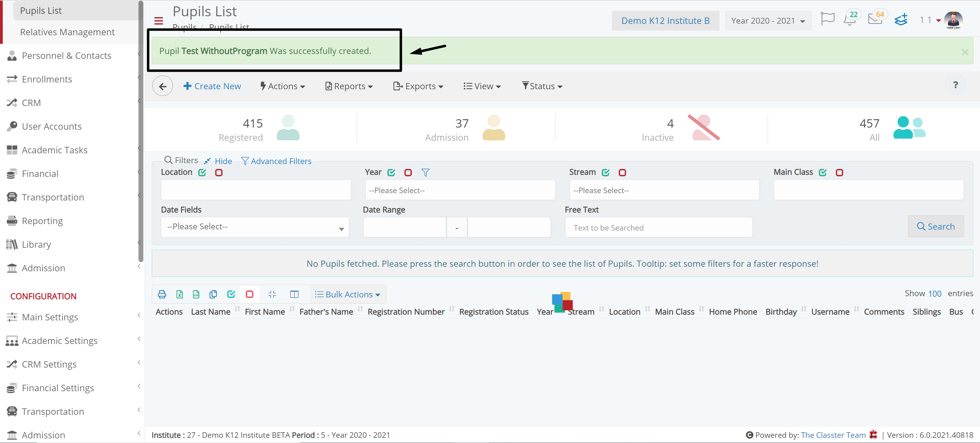Click the copy table icon
This screenshot has width=980, height=443.
[213, 294]
